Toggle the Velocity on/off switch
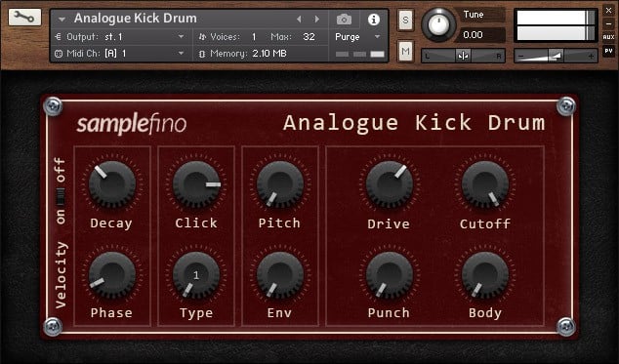 tap(61, 196)
